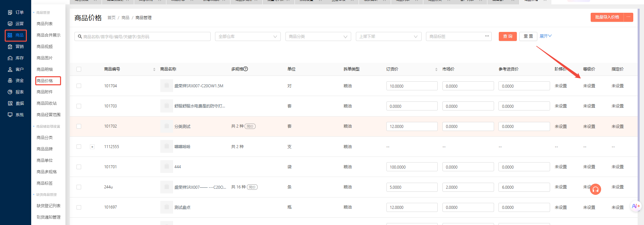The image size is (644, 225).
Task: Click the 批量导入价格 button
Action: click(607, 17)
